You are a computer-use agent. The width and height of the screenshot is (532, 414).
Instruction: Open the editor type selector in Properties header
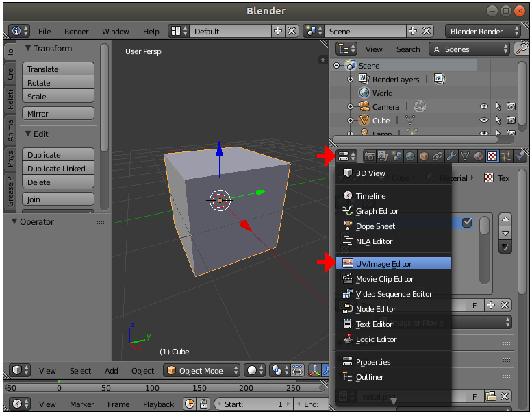point(346,156)
